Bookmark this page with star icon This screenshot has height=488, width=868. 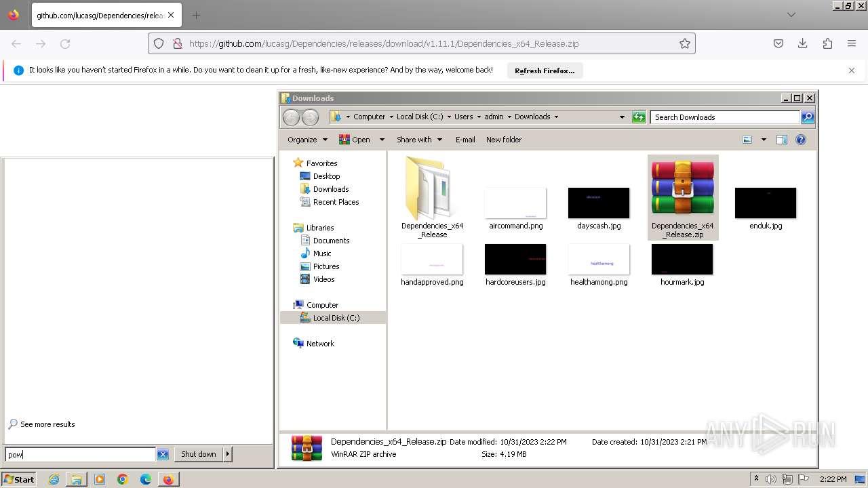(685, 43)
